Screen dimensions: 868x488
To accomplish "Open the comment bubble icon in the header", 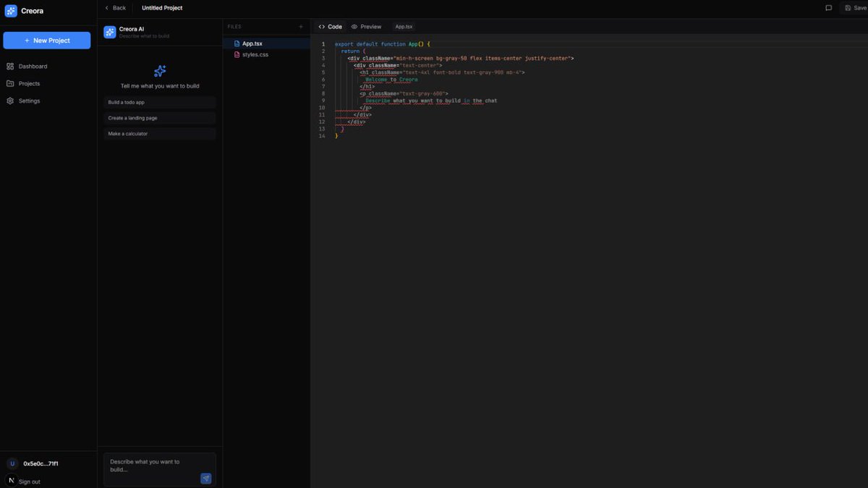I will 827,7.
